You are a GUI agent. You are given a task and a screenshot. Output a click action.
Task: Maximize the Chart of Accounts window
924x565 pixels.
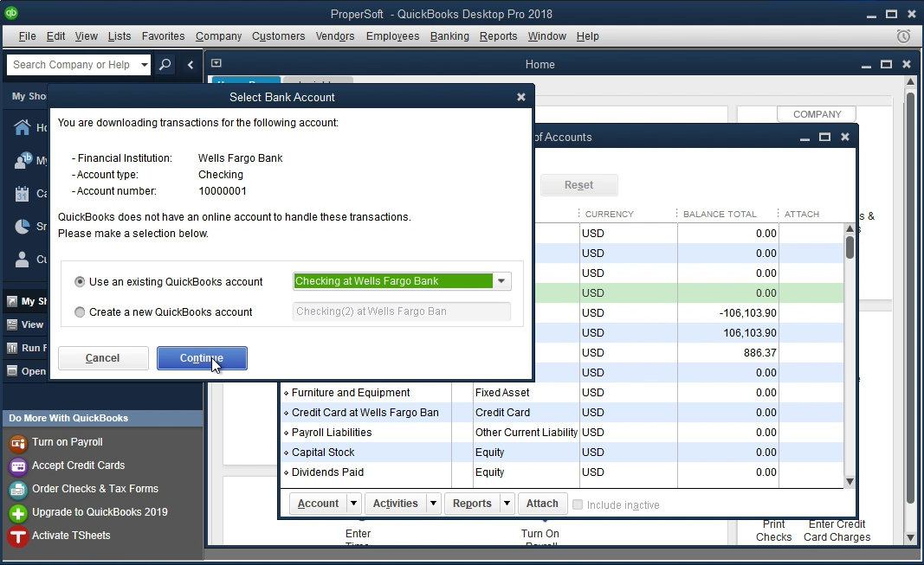[825, 137]
